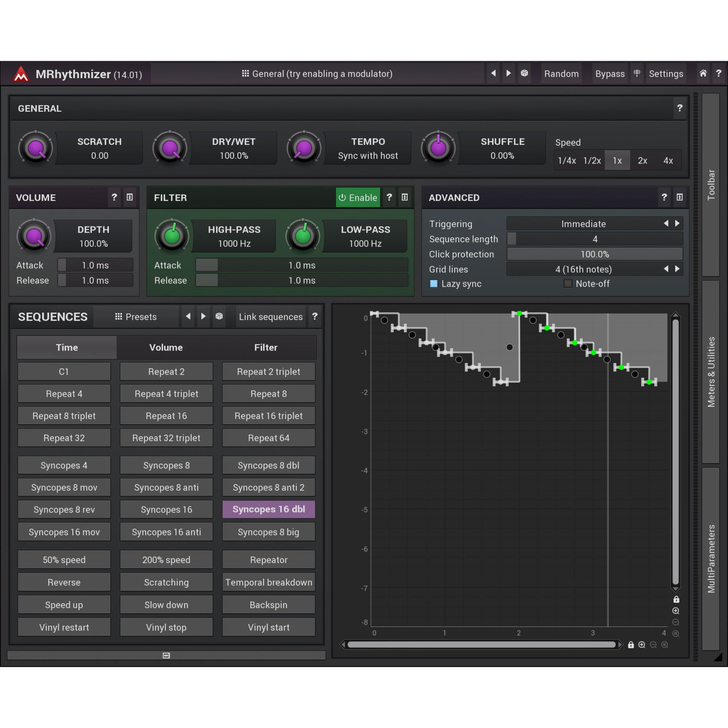This screenshot has height=728, width=728.
Task: Toggle Bypass in the top bar
Action: click(610, 74)
